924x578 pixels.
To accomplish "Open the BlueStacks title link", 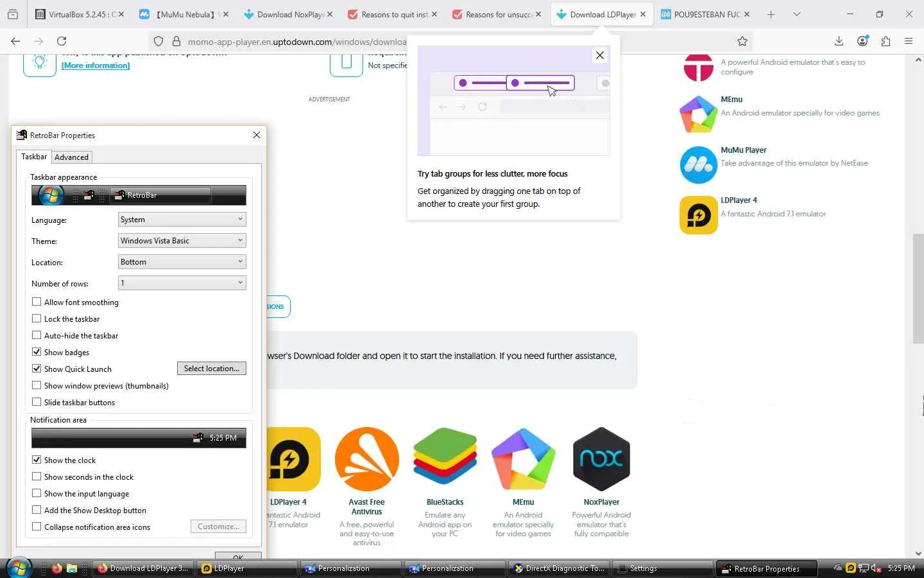I will [x=445, y=502].
